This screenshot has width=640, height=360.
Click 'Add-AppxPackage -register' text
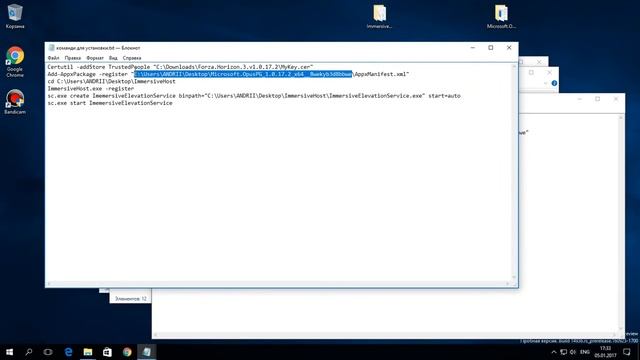click(88, 74)
